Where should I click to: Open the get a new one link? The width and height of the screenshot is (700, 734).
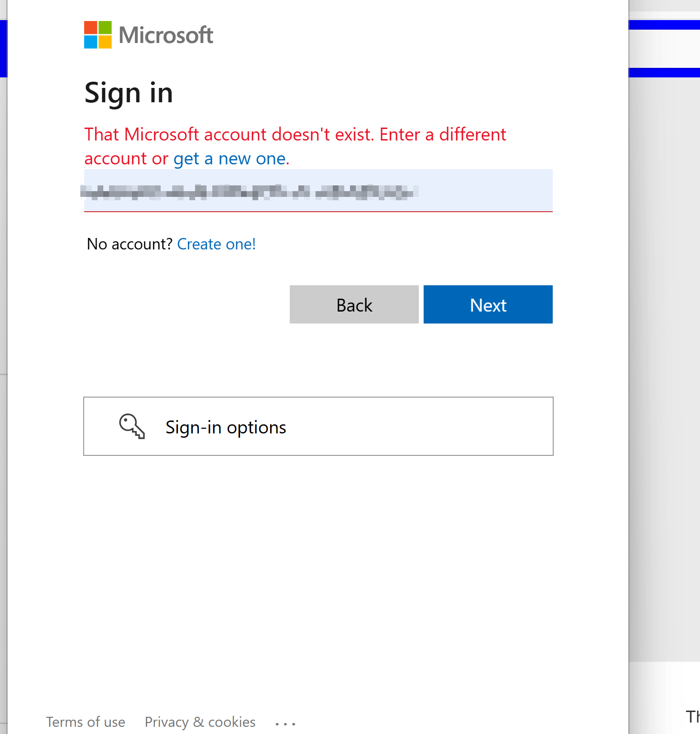point(230,158)
